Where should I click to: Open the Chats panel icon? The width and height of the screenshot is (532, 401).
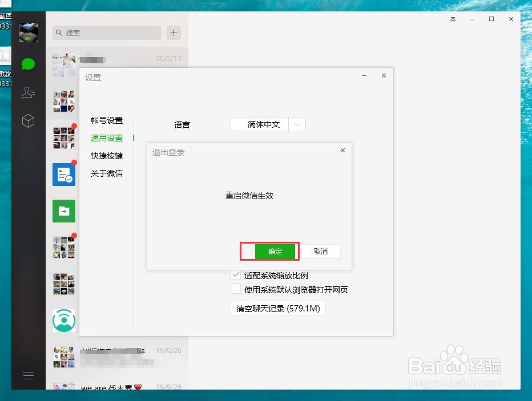click(28, 64)
